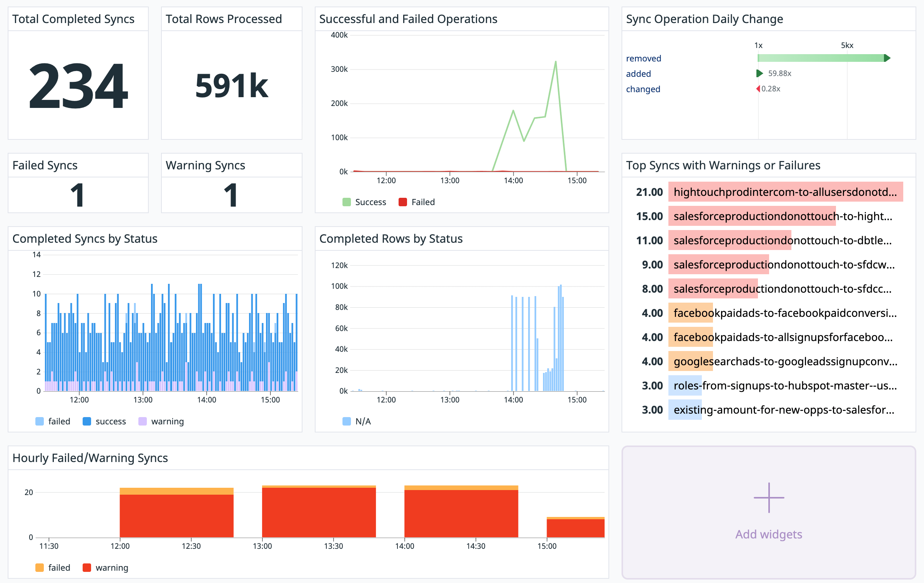This screenshot has width=924, height=583.
Task: Click the red triangle next to 0.28x
Action: coord(758,89)
